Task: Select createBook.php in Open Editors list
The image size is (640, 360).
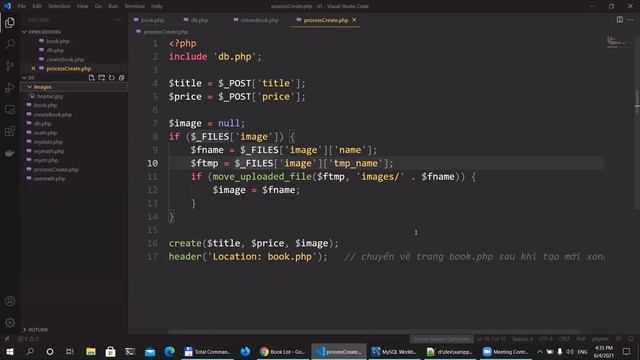Action: tap(64, 60)
